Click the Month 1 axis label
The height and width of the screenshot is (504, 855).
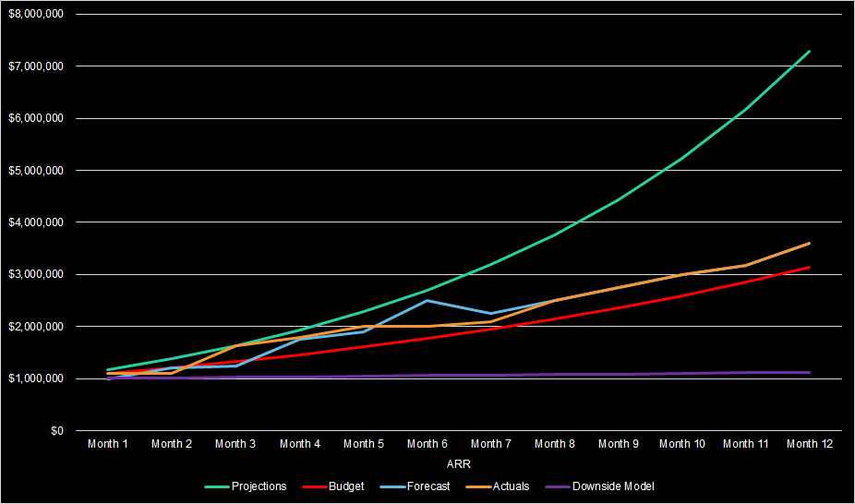(108, 444)
